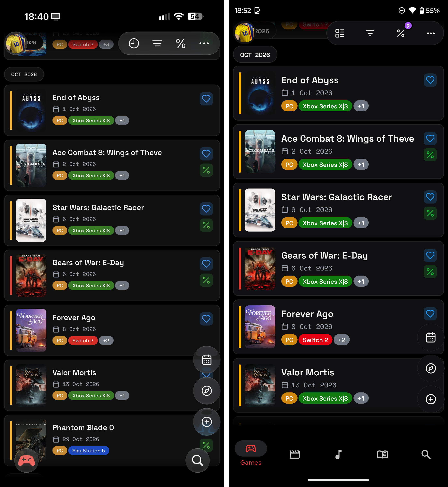Tap compass discover button on right screen

pyautogui.click(x=431, y=368)
